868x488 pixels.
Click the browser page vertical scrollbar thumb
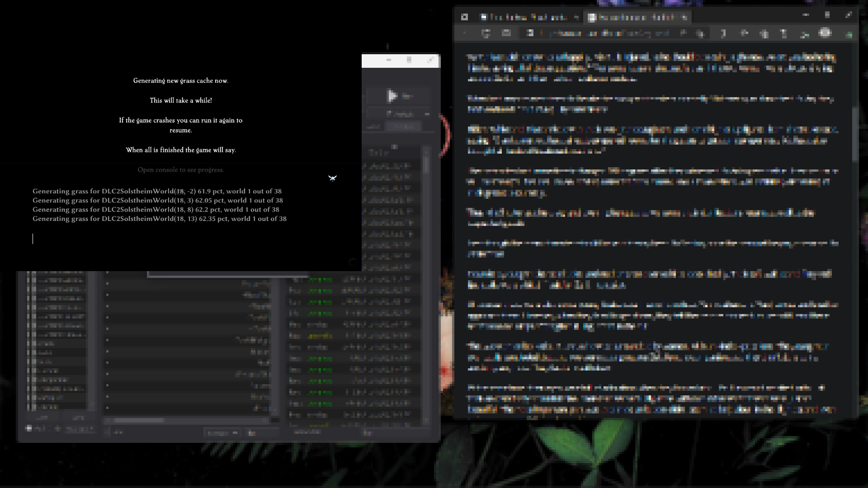point(855,134)
